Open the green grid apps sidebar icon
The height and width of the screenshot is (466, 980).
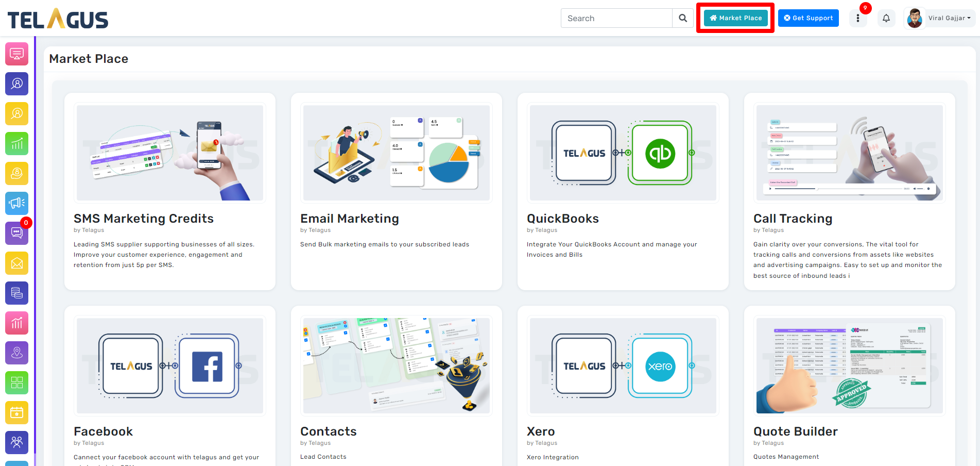click(x=16, y=382)
